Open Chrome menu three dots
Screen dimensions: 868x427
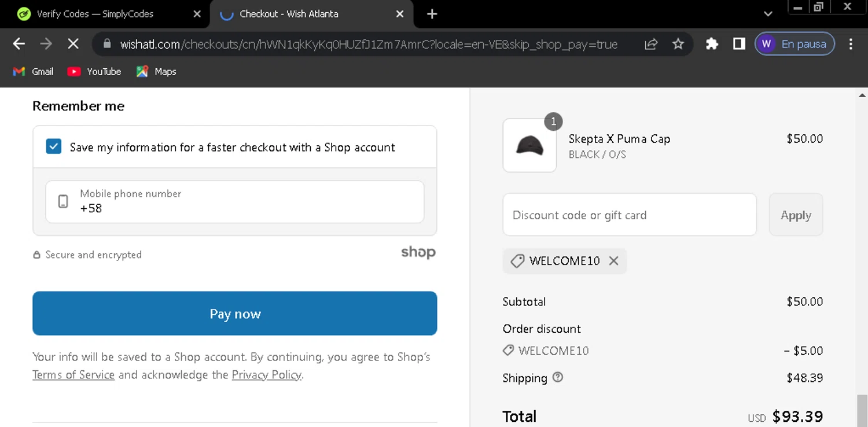click(851, 44)
